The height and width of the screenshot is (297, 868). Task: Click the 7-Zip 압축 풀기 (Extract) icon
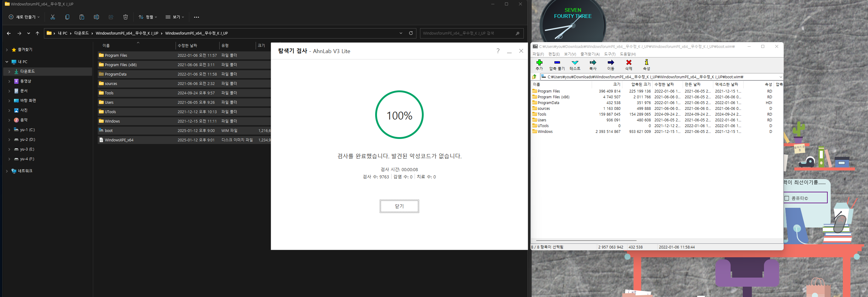click(557, 63)
